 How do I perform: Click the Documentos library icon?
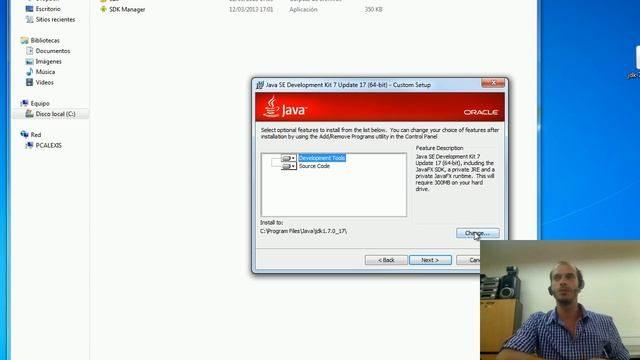pyautogui.click(x=29, y=51)
